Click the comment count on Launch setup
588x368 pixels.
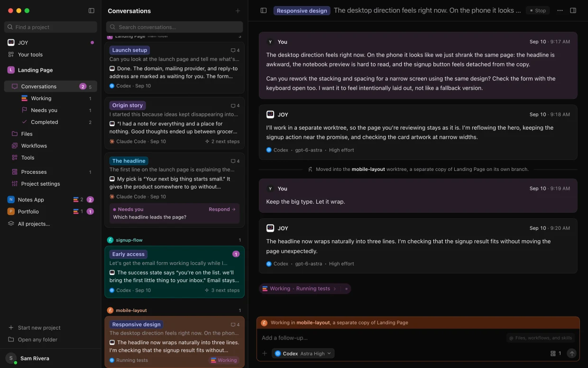(235, 50)
